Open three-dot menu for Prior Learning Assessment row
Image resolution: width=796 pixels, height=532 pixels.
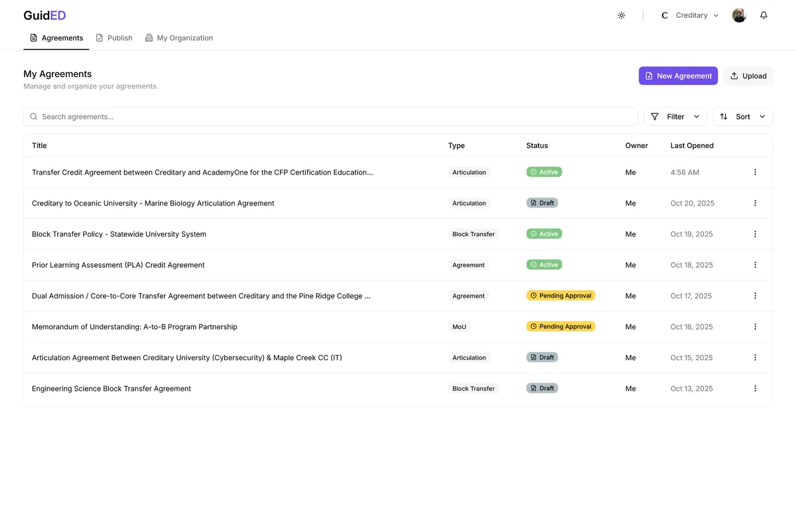tap(755, 265)
